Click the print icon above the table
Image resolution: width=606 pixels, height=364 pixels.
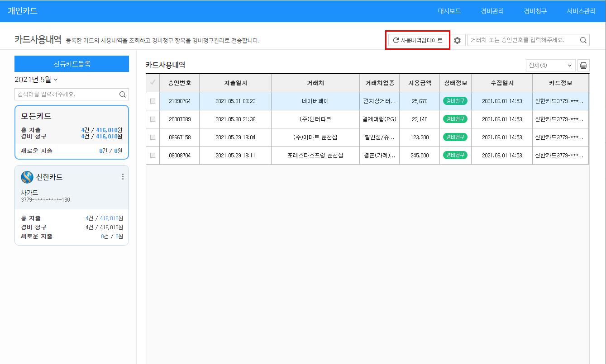(x=583, y=66)
